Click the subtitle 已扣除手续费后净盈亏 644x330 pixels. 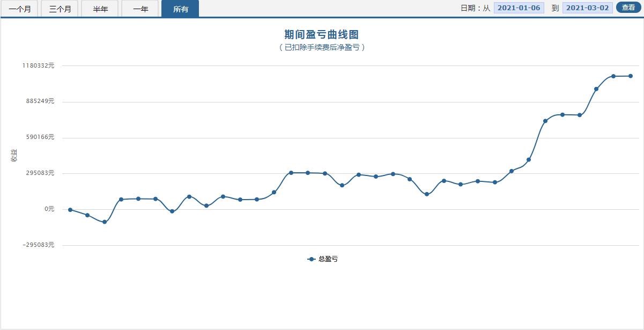click(x=322, y=47)
